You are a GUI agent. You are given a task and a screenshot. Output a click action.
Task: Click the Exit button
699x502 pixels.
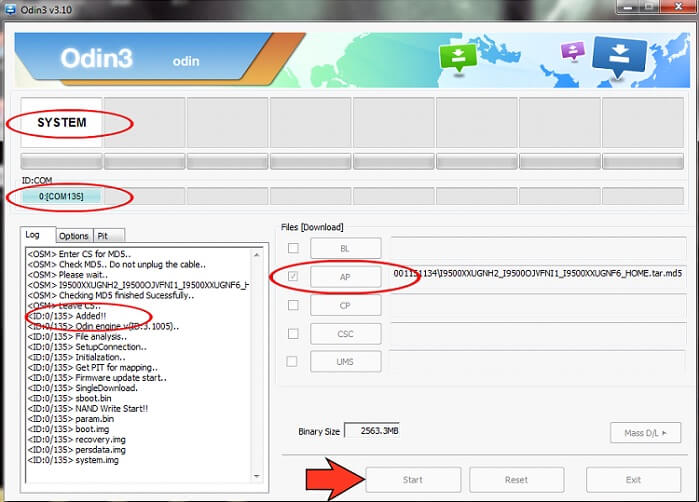tap(633, 480)
